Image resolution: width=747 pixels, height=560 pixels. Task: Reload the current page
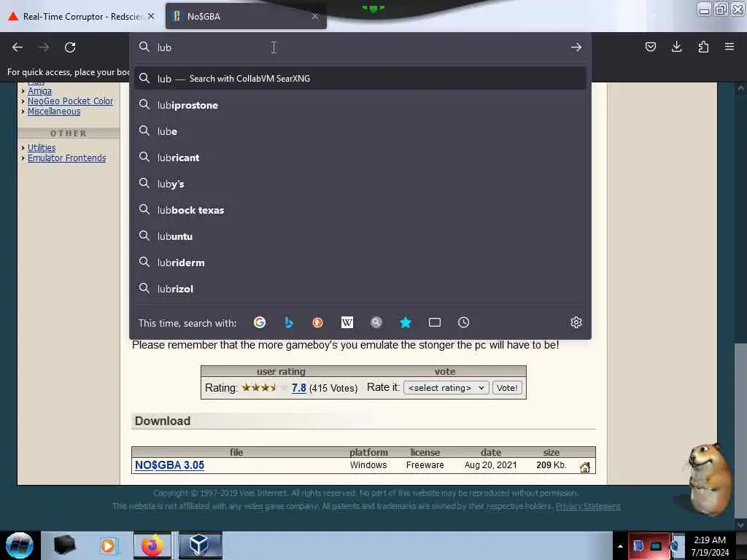(x=70, y=47)
